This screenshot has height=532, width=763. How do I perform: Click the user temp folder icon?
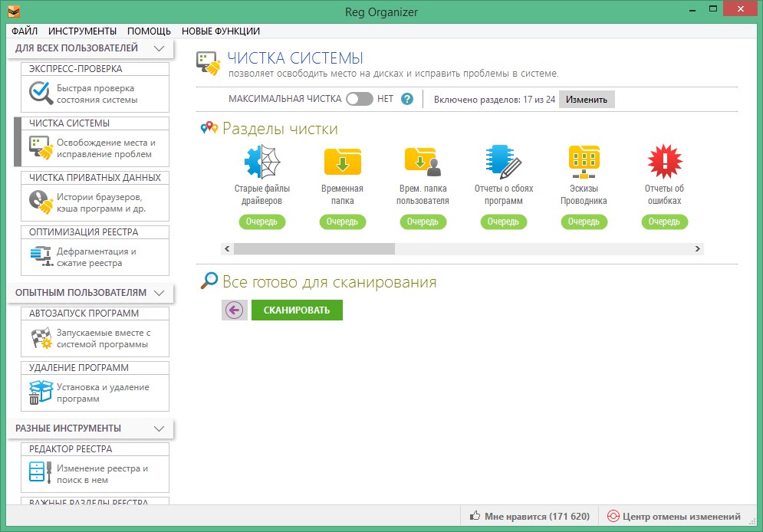tap(423, 161)
